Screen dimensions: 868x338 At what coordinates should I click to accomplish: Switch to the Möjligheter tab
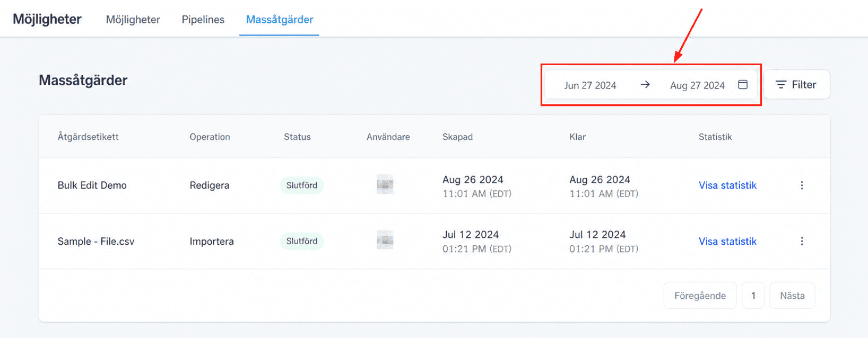(x=133, y=20)
